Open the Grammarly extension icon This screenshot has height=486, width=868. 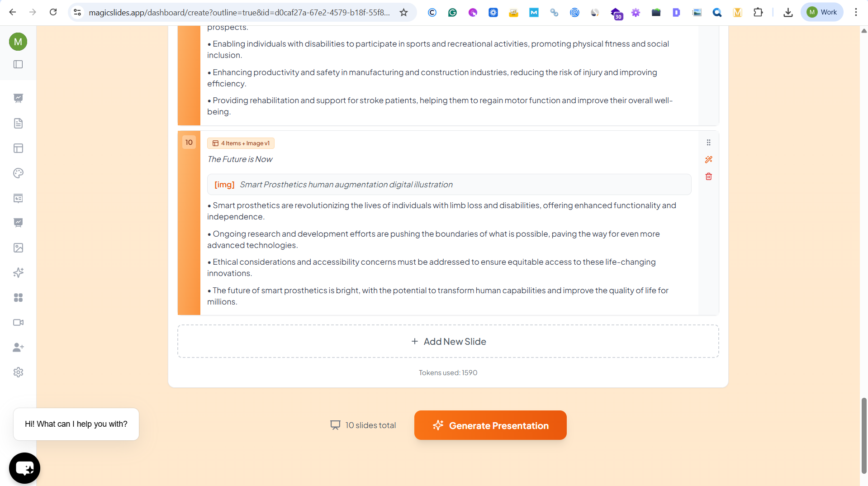[x=452, y=12]
